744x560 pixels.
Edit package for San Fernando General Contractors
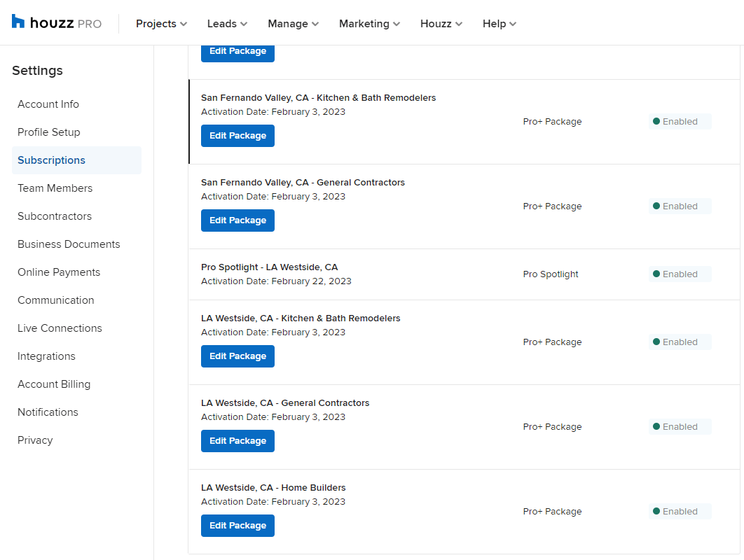tap(237, 220)
